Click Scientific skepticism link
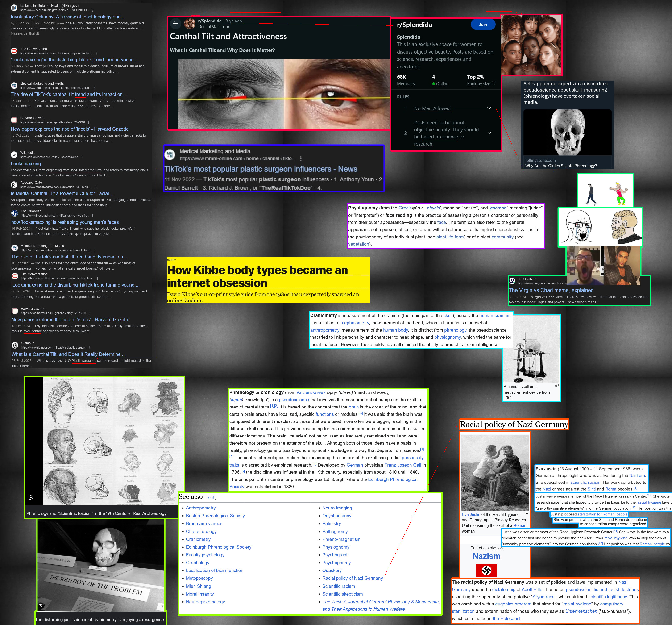Image resolution: width=672 pixels, height=625 pixels. pyautogui.click(x=342, y=594)
